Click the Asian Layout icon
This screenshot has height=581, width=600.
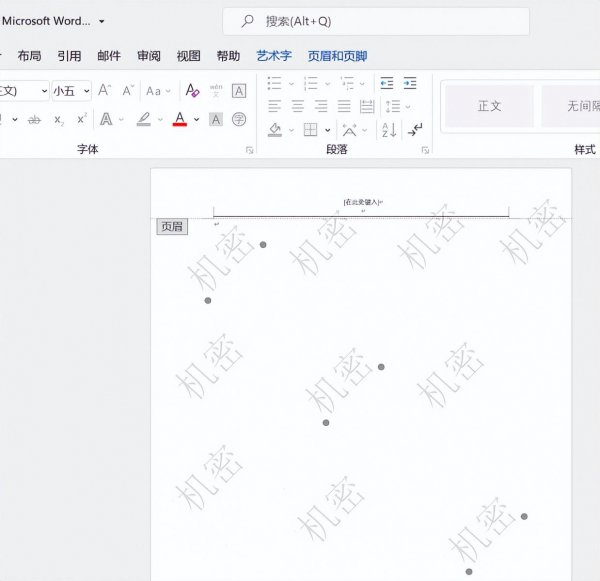349,130
